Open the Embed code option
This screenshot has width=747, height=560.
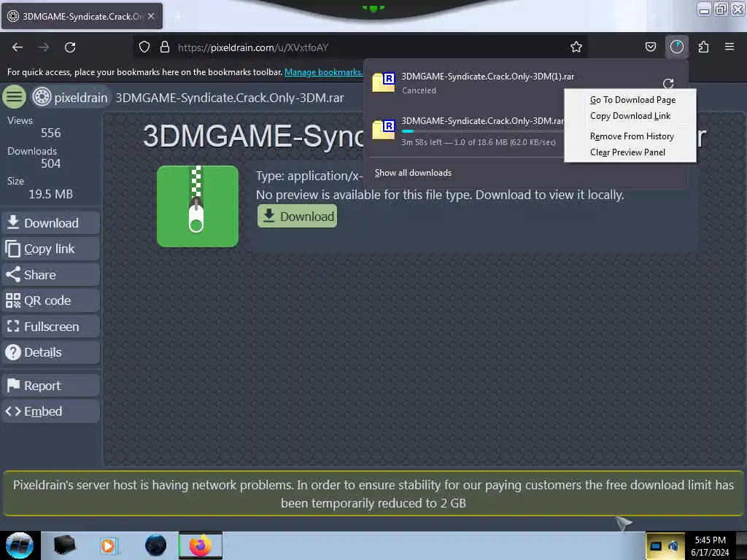(x=51, y=411)
